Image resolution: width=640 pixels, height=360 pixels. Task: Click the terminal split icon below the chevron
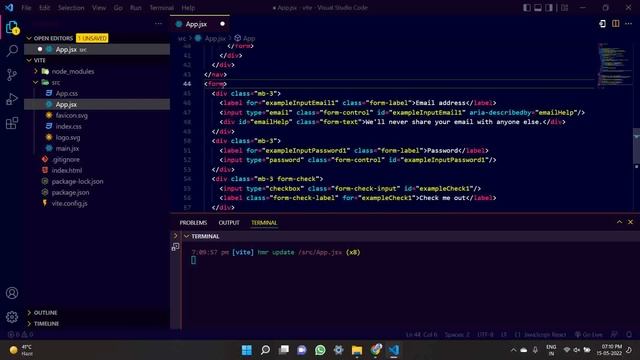(x=176, y=247)
